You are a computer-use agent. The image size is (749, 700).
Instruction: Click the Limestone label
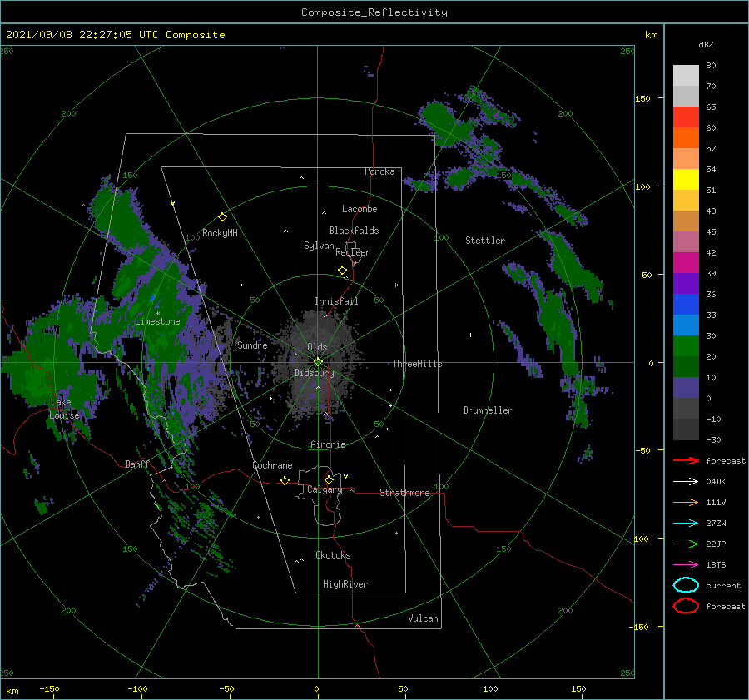pos(157,321)
